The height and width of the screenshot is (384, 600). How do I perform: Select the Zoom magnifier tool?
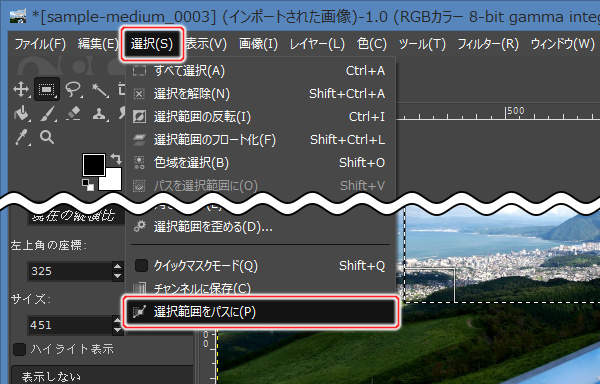point(47,137)
